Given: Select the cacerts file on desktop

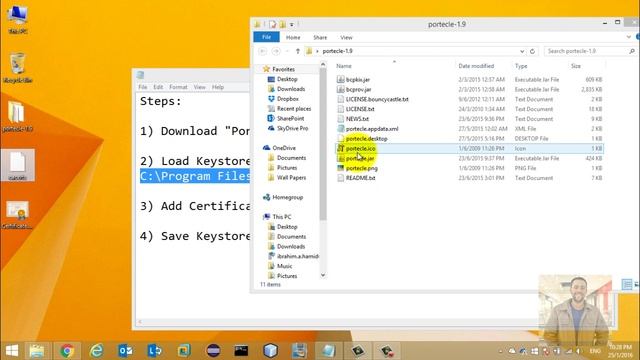Looking at the screenshot, I should (x=18, y=165).
